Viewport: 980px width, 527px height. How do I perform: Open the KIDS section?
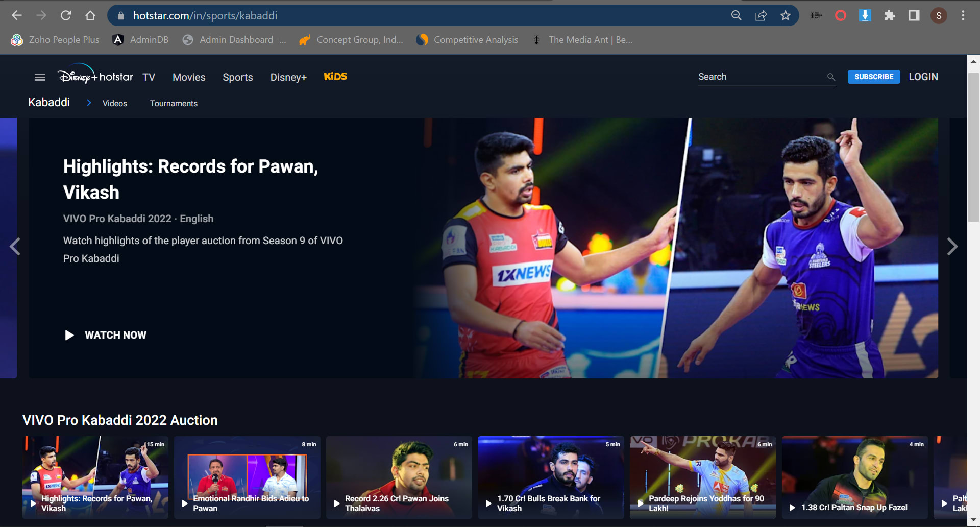pos(335,77)
